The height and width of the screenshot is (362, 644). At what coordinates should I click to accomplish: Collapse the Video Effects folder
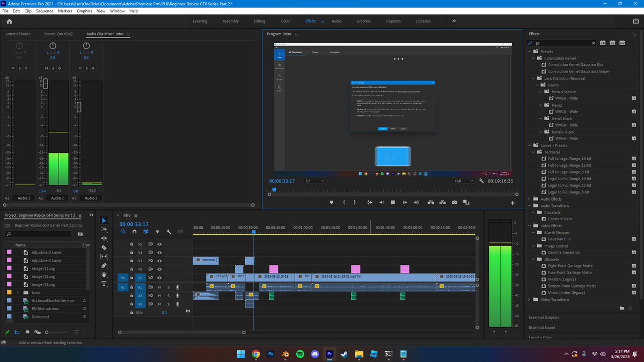pyautogui.click(x=529, y=226)
